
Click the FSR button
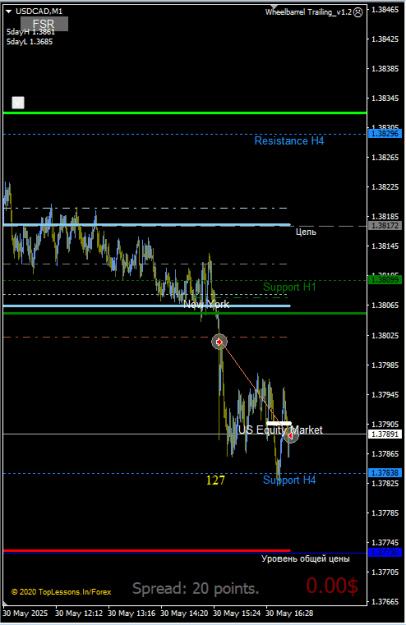(x=44, y=24)
